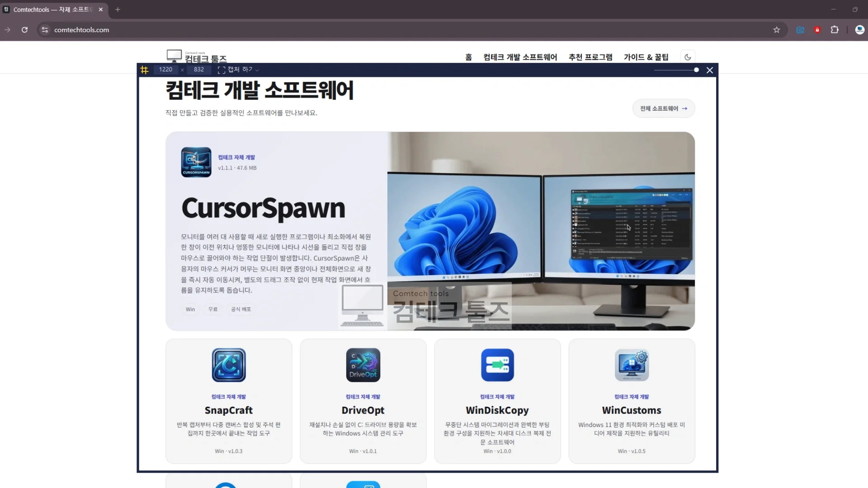Screen dimensions: 868x488
Task: Click the 컴테크 자체 개발 label under SnapCraft
Action: click(x=229, y=397)
